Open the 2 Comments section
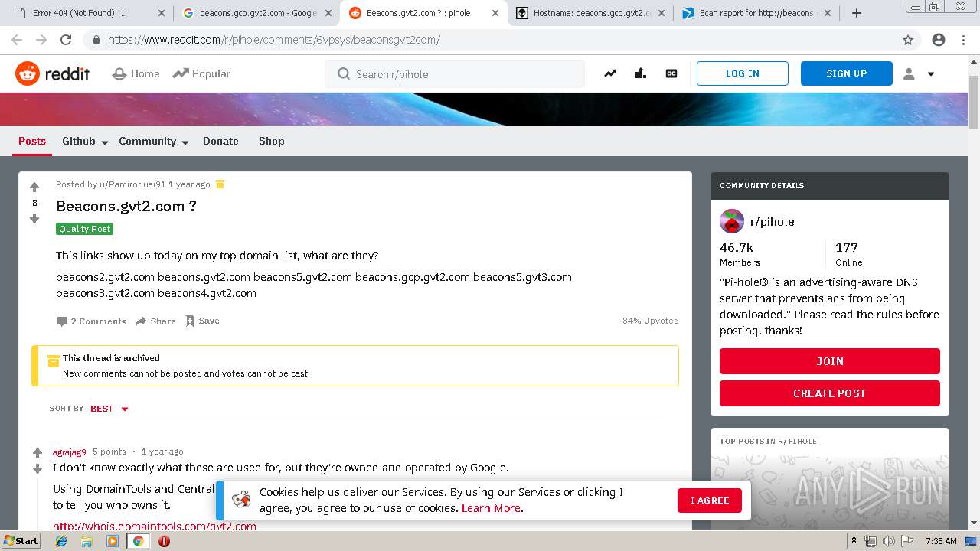The height and width of the screenshot is (551, 980). coord(91,321)
